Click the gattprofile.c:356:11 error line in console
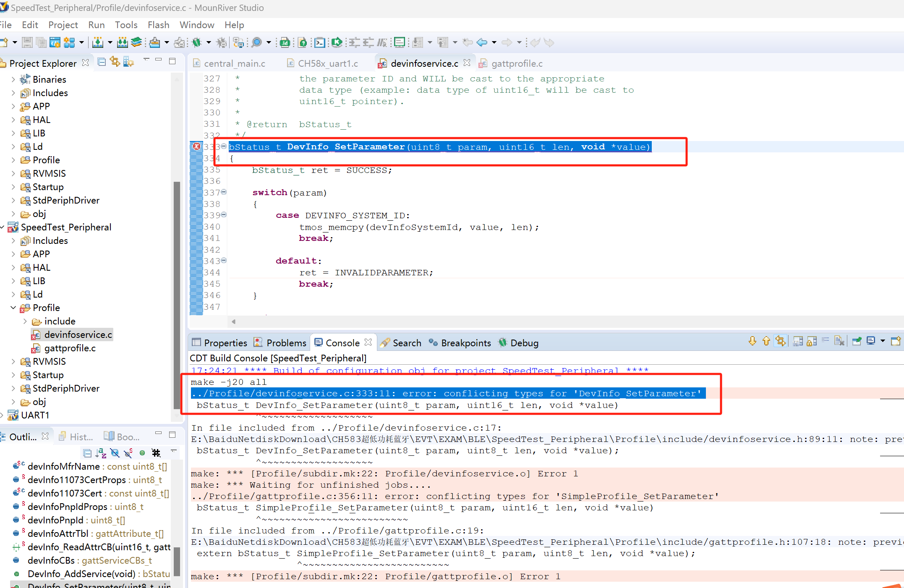 point(455,497)
